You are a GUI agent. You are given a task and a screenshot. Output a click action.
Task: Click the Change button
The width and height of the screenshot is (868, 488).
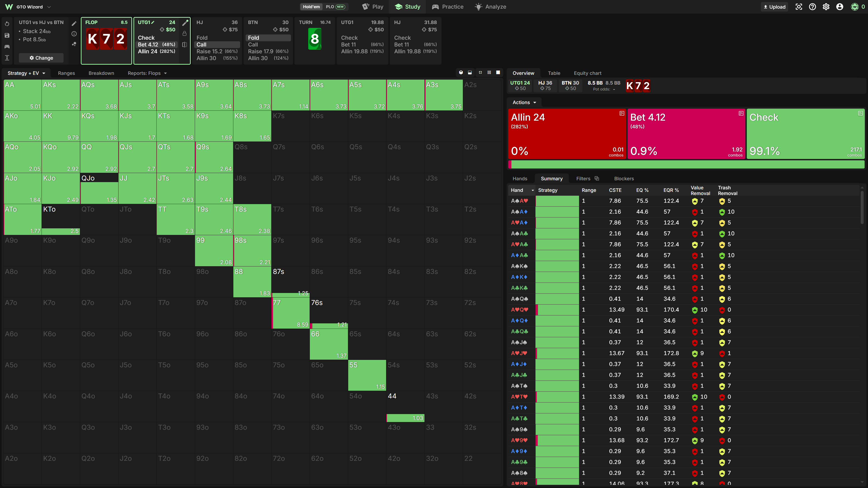click(x=41, y=58)
